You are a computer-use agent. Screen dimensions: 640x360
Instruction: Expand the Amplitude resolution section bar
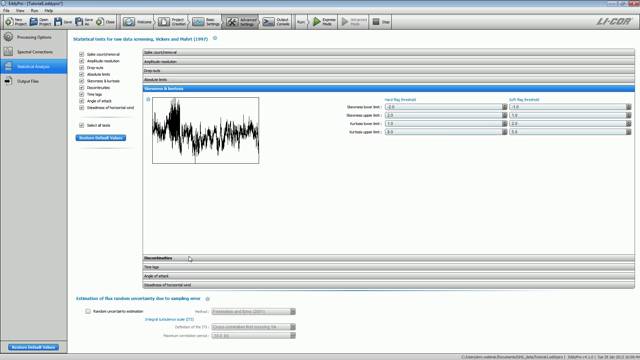[389, 62]
